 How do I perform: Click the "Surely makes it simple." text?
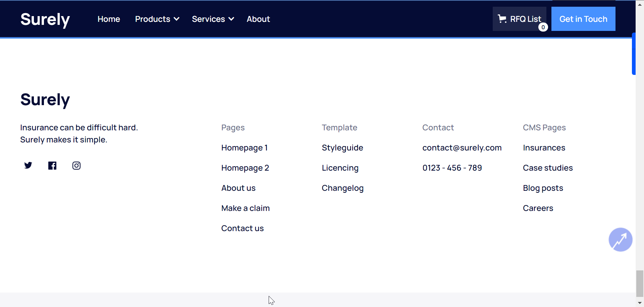pos(64,140)
